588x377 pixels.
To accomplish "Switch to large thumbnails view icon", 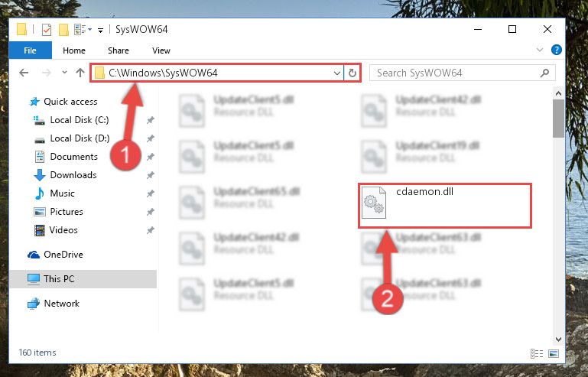I will [554, 353].
